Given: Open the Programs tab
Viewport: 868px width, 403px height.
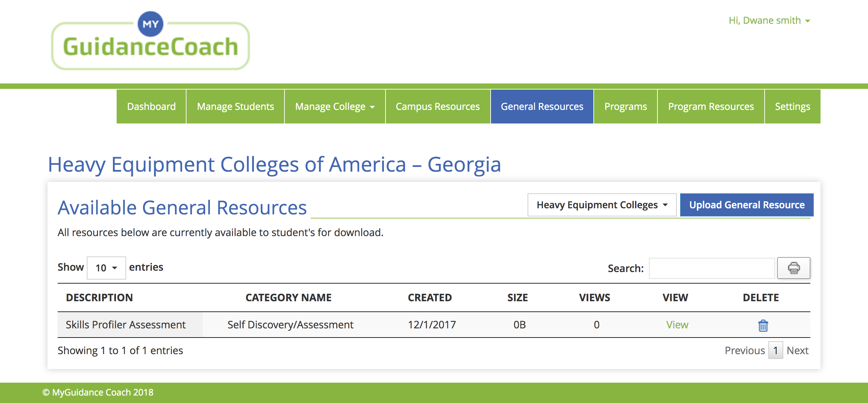Looking at the screenshot, I should [x=626, y=107].
